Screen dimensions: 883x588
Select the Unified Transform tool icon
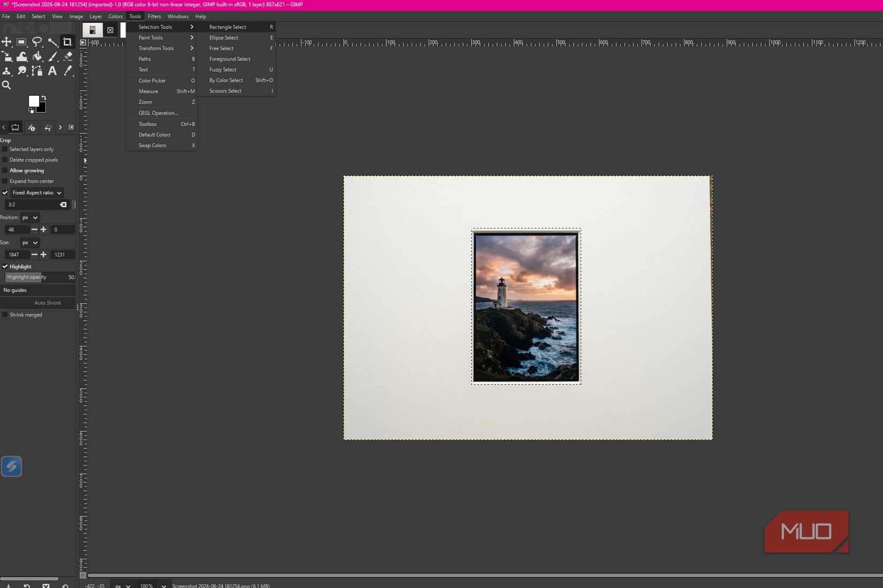(6, 56)
